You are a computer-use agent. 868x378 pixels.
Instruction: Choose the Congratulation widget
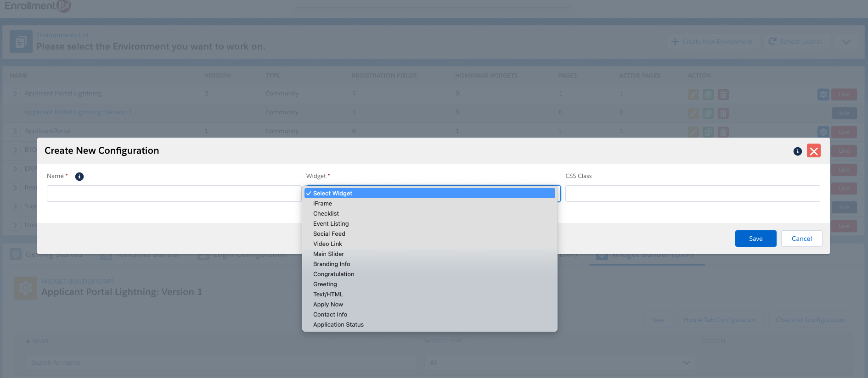tap(333, 274)
